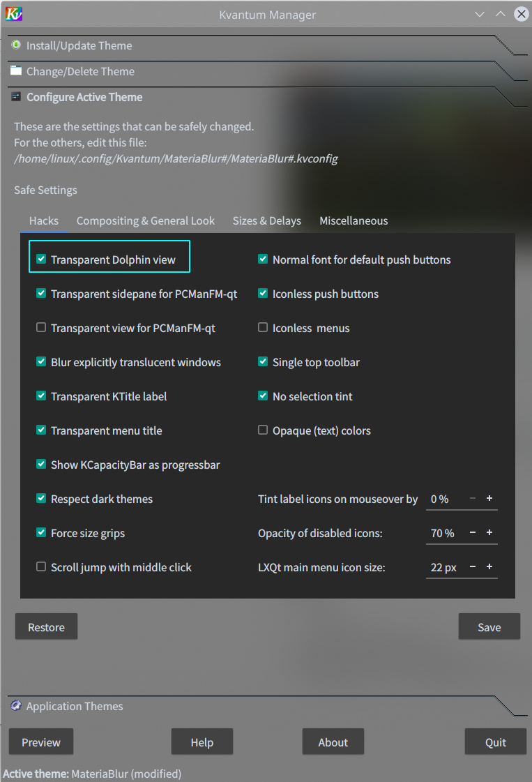Switch to Compositing & General Look tab
This screenshot has height=782, width=532.
(146, 221)
